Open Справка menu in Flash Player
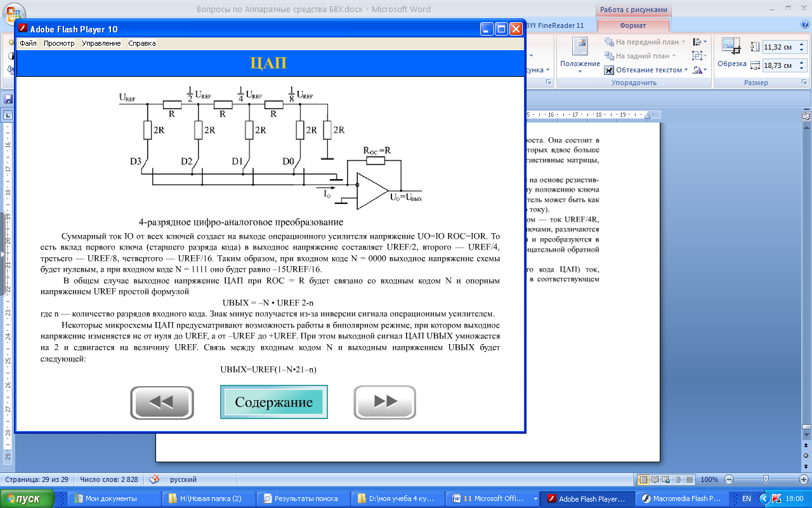 tap(142, 43)
